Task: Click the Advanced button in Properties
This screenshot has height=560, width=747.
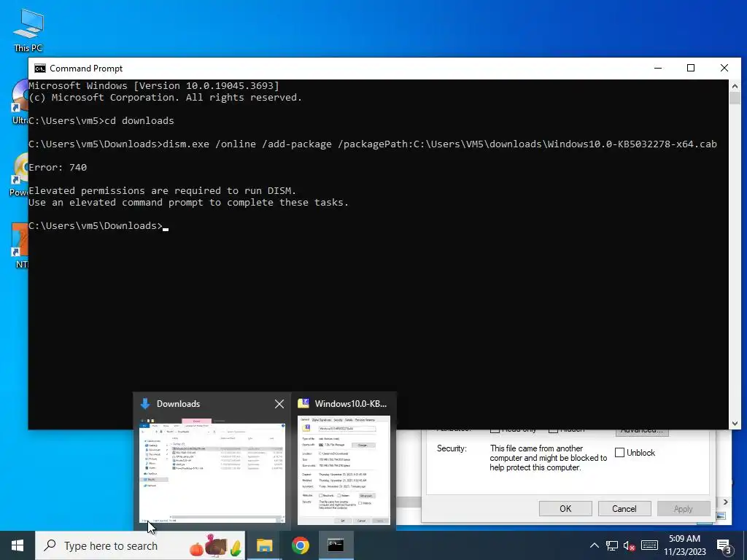Action: click(642, 432)
